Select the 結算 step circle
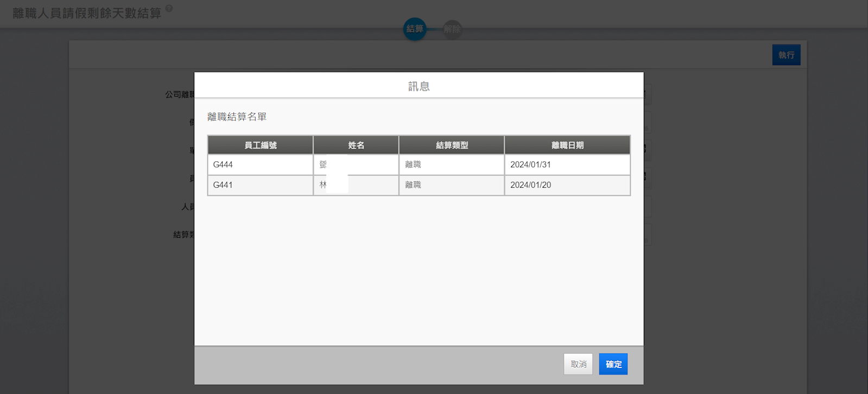Screen dimensions: 868x394 pyautogui.click(x=415, y=29)
